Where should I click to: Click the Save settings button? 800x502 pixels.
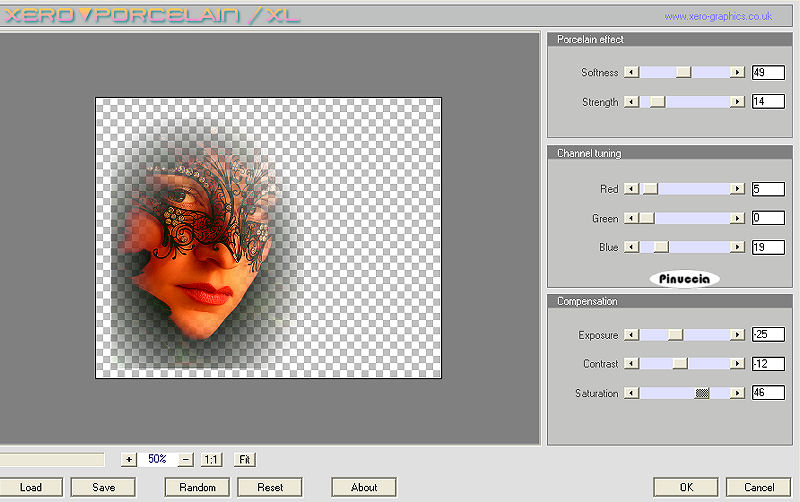pos(104,487)
